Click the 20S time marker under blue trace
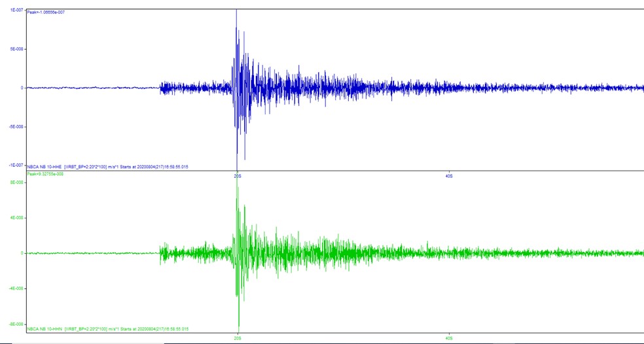Screen dimensions: 644x344 pyautogui.click(x=238, y=176)
